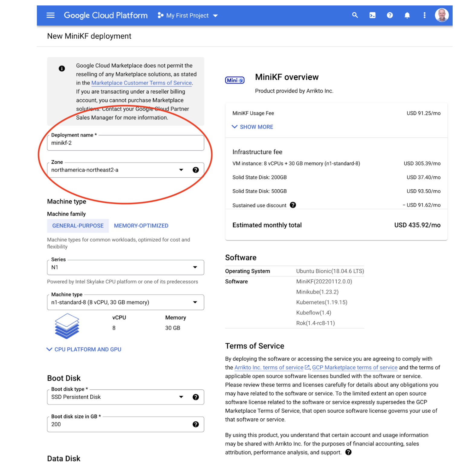
Task: Click the Sustained use discount help icon
Action: click(x=293, y=205)
